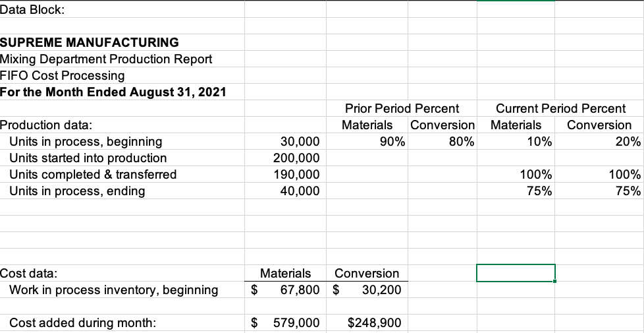Viewport: 644px width, 333px height.
Task: Select the 'Production data:' label cell
Action: click(x=122, y=125)
